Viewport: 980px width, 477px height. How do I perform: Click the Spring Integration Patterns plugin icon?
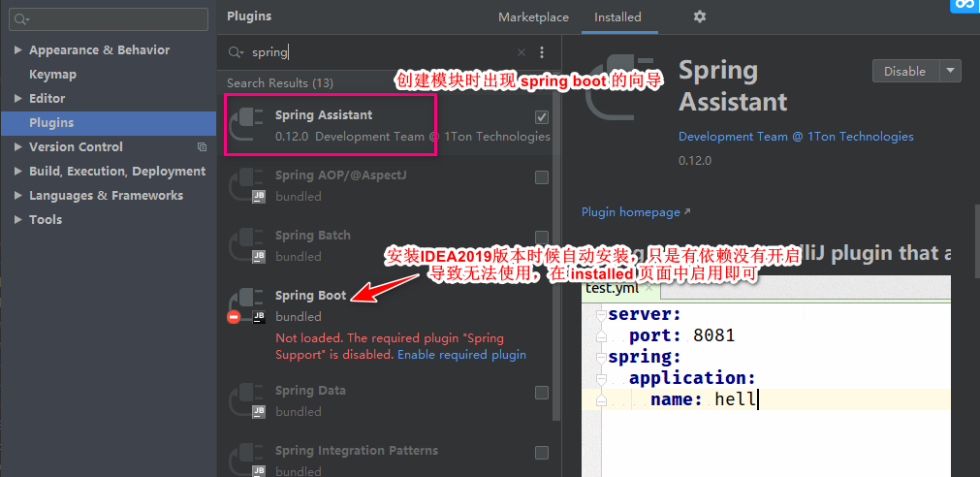(247, 461)
